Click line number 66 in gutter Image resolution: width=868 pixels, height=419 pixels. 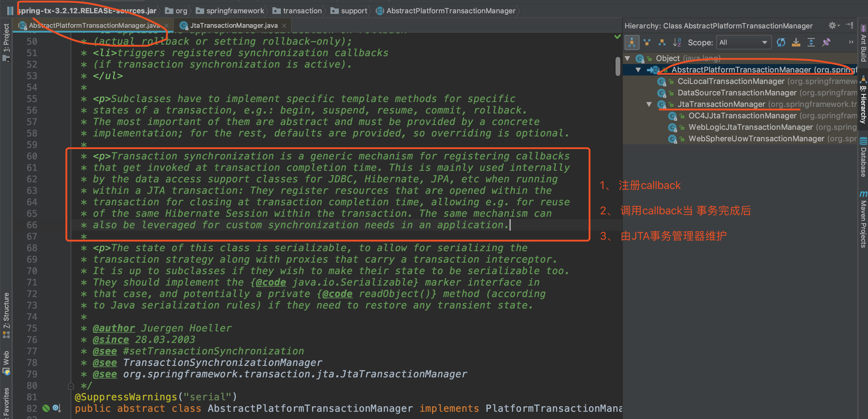pyautogui.click(x=32, y=225)
